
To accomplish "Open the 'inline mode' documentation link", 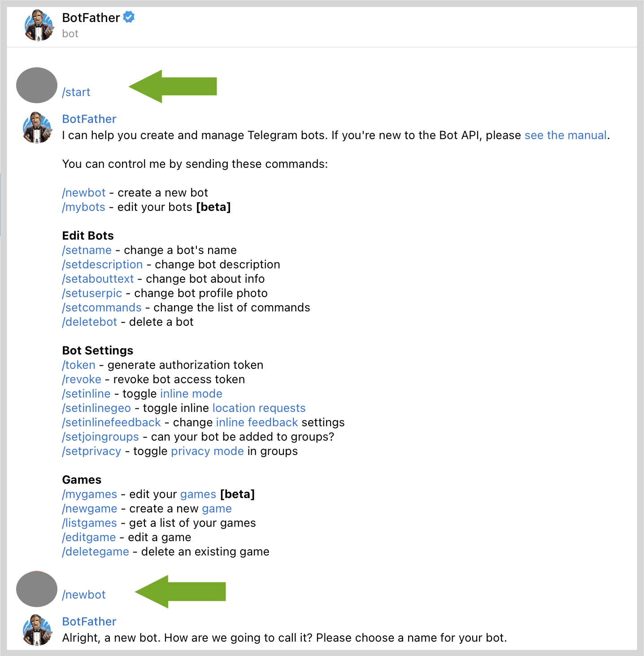I will 191,394.
